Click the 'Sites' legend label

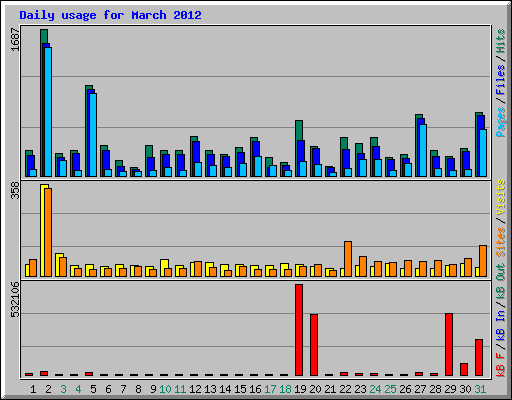click(x=501, y=242)
